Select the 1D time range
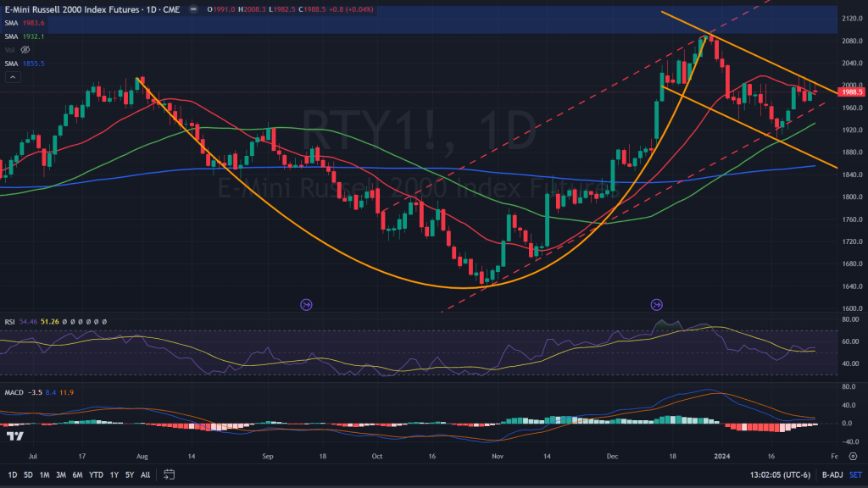The height and width of the screenshot is (488, 868). [13, 474]
